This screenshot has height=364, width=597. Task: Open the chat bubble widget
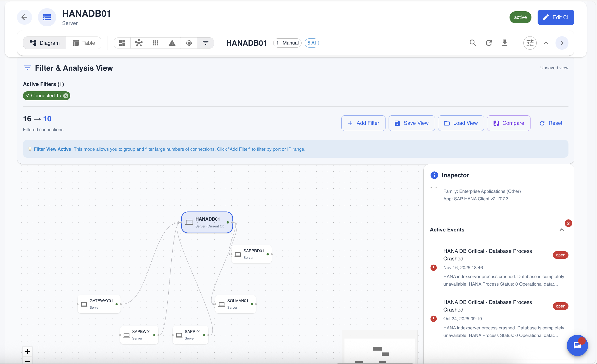577,345
